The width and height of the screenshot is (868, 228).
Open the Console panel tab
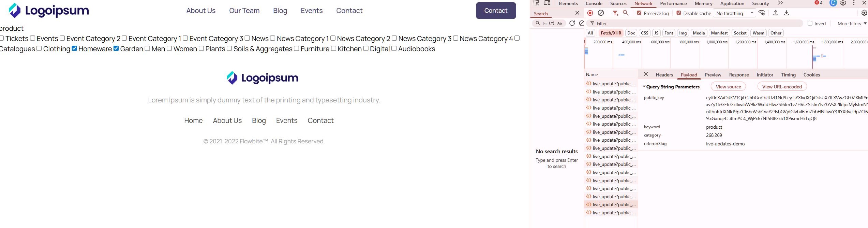594,3
